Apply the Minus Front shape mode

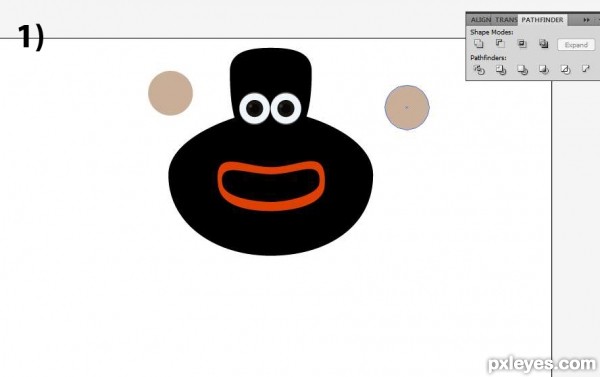click(500, 44)
